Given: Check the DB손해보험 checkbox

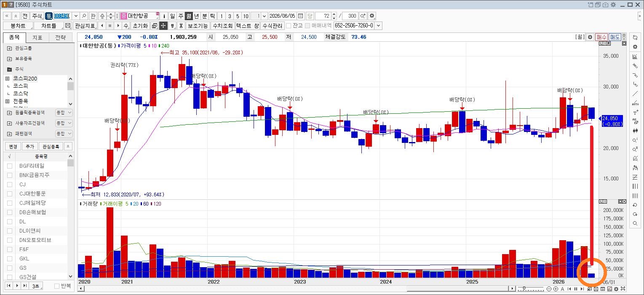Looking at the screenshot, I should tap(10, 212).
